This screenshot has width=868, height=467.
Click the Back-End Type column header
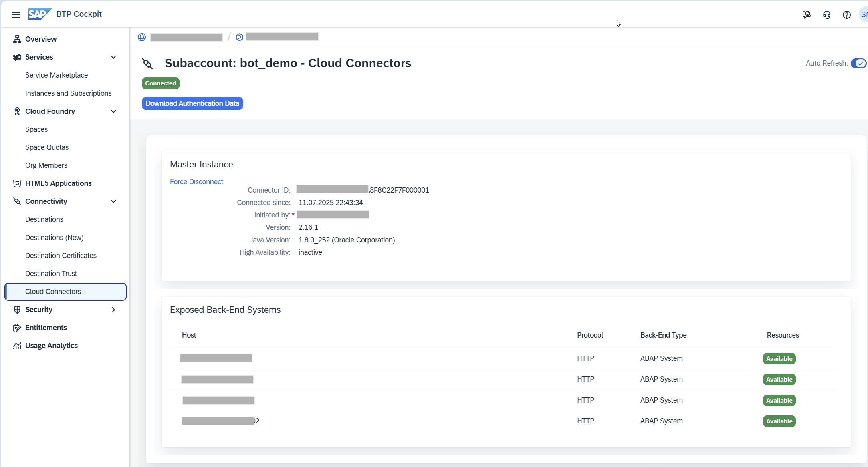point(663,335)
